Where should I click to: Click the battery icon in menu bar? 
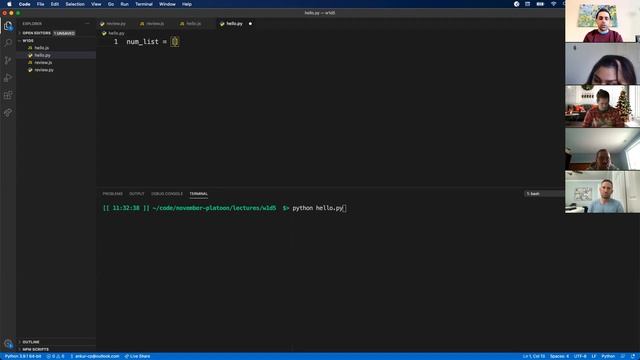[x=540, y=4]
